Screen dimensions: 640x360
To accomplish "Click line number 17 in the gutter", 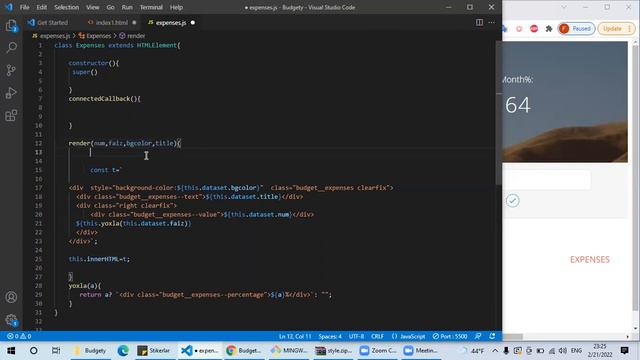I will pyautogui.click(x=38, y=188).
